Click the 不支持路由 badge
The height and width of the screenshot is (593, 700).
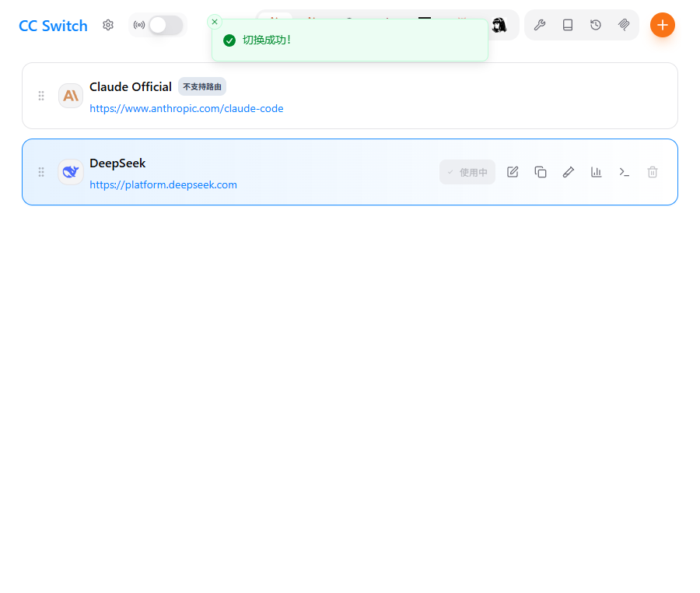pyautogui.click(x=202, y=86)
